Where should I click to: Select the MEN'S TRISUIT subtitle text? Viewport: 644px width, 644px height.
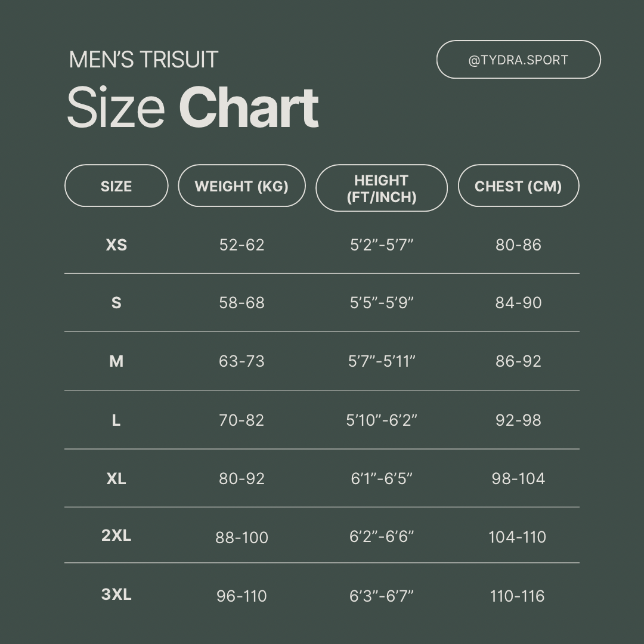144,60
